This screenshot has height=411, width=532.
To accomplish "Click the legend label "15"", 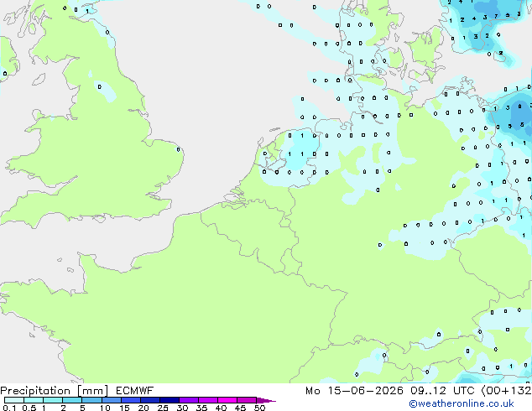I will [x=124, y=408].
